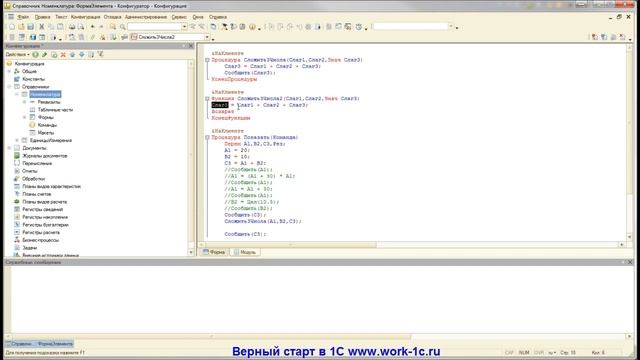The width and height of the screenshot is (640, 360).
Task: Click the yellow help circle icon in the main toolbar
Action: (x=252, y=27)
